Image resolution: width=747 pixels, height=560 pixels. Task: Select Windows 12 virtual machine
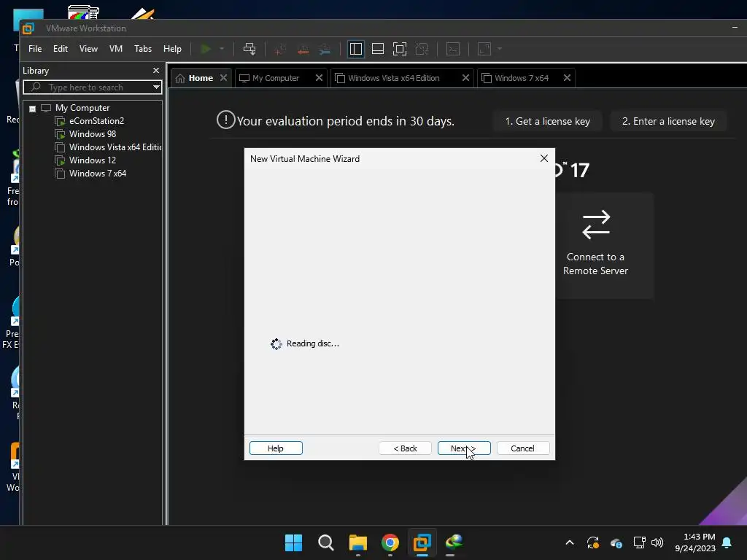93,160
